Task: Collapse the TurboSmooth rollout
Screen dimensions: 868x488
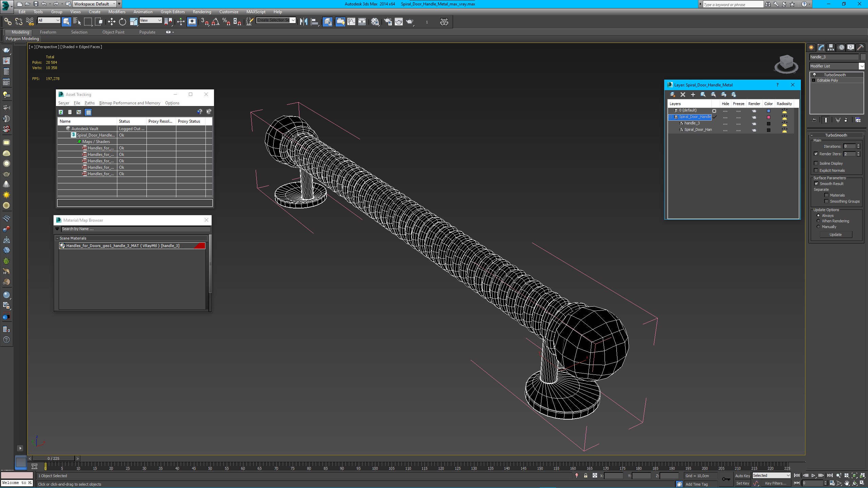Action: pos(836,135)
